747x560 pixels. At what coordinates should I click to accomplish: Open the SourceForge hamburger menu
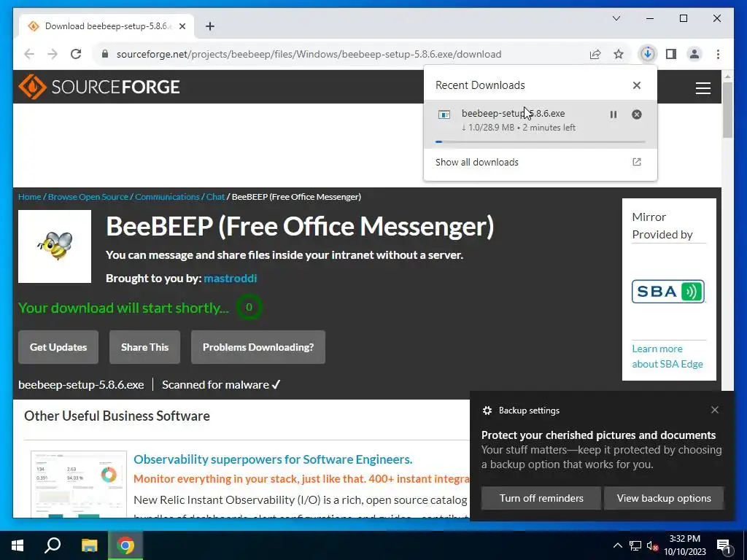pyautogui.click(x=703, y=88)
